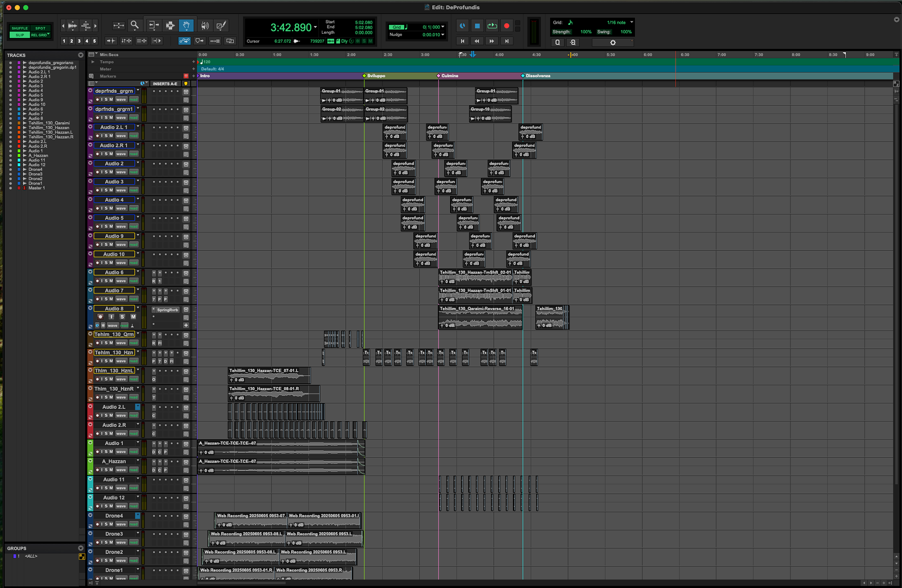Recall zoom preset 3
902x588 pixels.
tap(79, 41)
